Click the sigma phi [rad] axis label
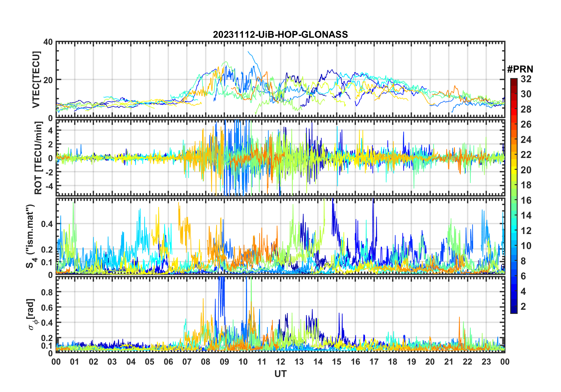This screenshot has height=392, width=561. 32,314
